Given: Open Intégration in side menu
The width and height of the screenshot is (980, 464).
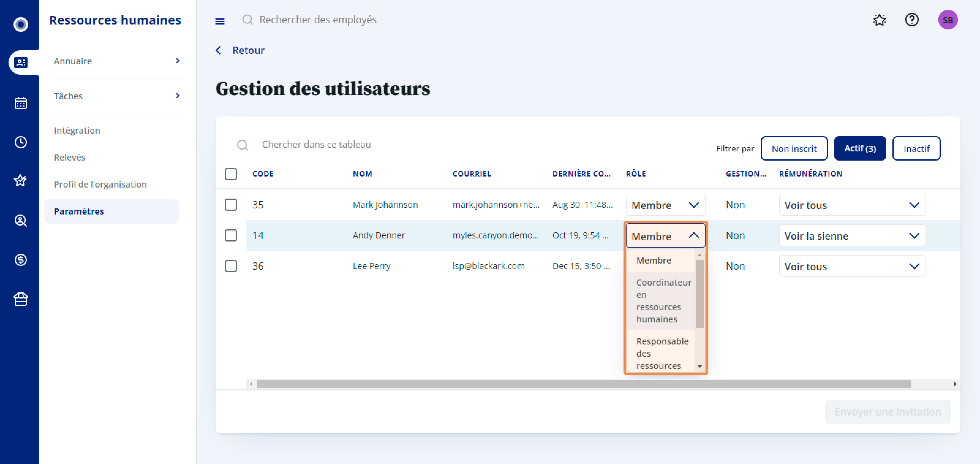Looking at the screenshot, I should tap(77, 130).
